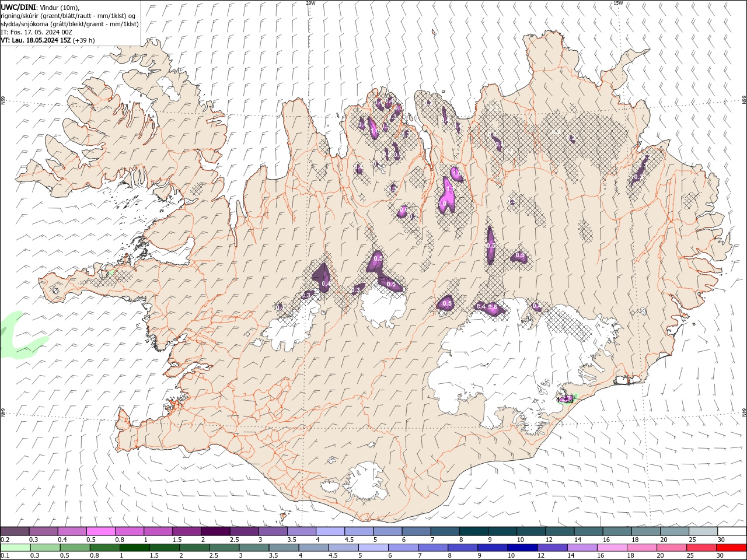The width and height of the screenshot is (747, 560).
Task: Click the 9–10 dark teal swatch, upper legend
Action: tap(501, 531)
